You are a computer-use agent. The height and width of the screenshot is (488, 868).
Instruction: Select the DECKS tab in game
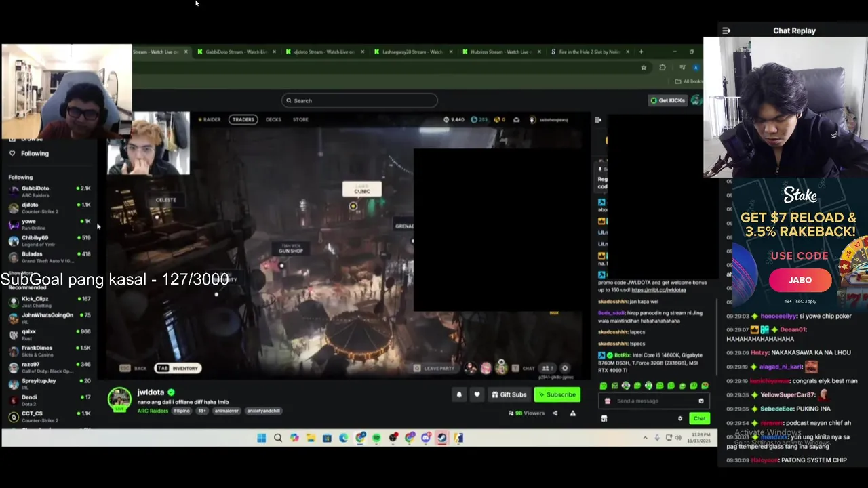point(273,119)
